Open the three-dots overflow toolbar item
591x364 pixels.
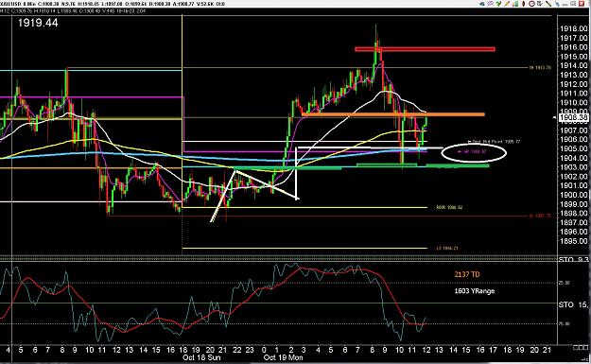(565, 5)
